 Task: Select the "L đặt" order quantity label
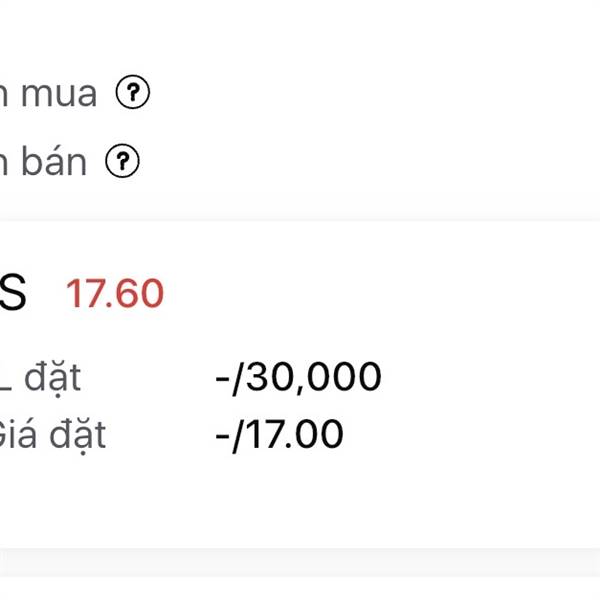[x=40, y=378]
